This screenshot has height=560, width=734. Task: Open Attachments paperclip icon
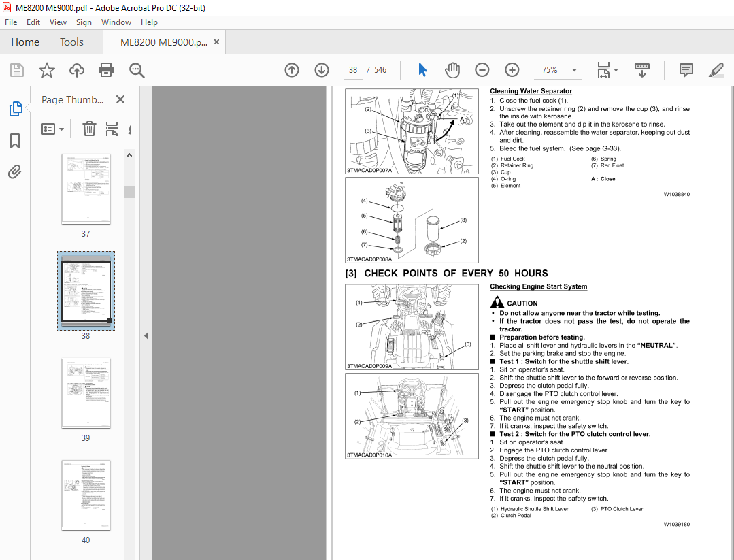tap(15, 172)
